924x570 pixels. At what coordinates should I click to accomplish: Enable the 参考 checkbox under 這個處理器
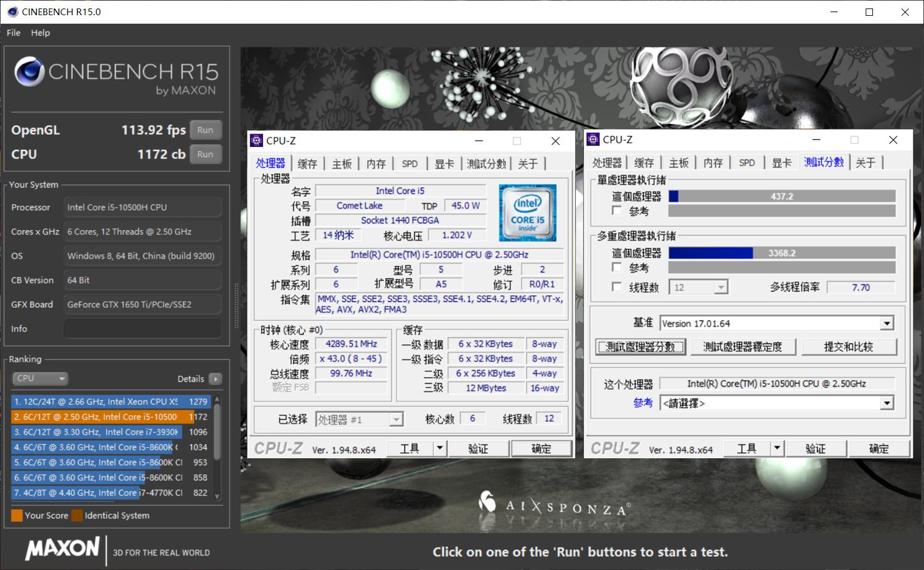pyautogui.click(x=617, y=211)
